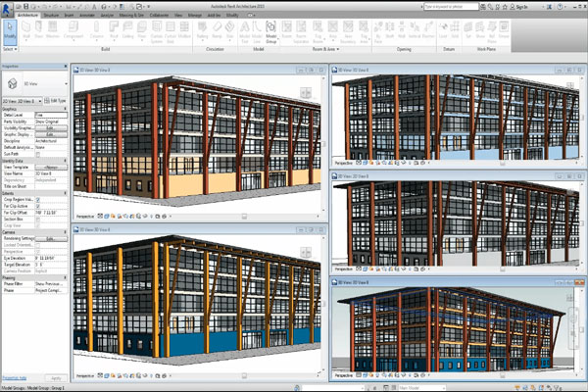Image resolution: width=588 pixels, height=392 pixels.
Task: Click Sign In in the title bar
Action: click(521, 7)
